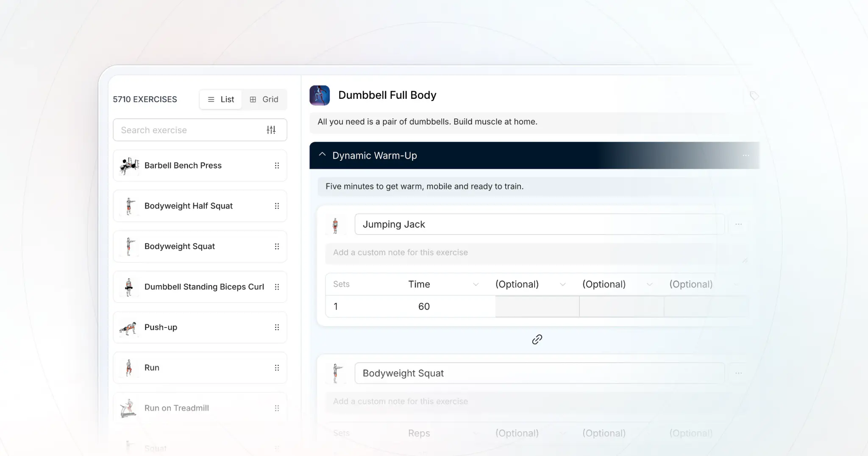Select Push-up in the exercise list
868x456 pixels.
pos(200,327)
